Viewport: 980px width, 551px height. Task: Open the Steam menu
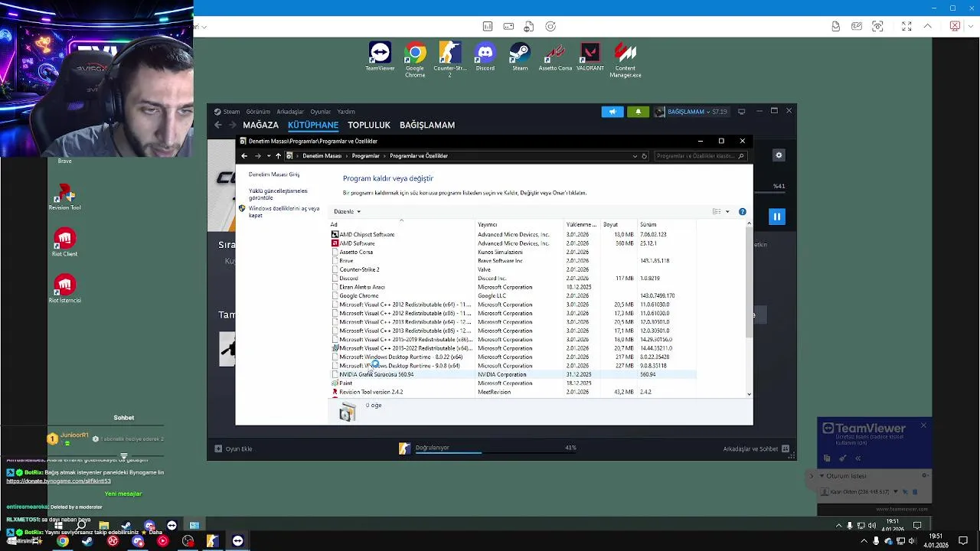tap(227, 112)
